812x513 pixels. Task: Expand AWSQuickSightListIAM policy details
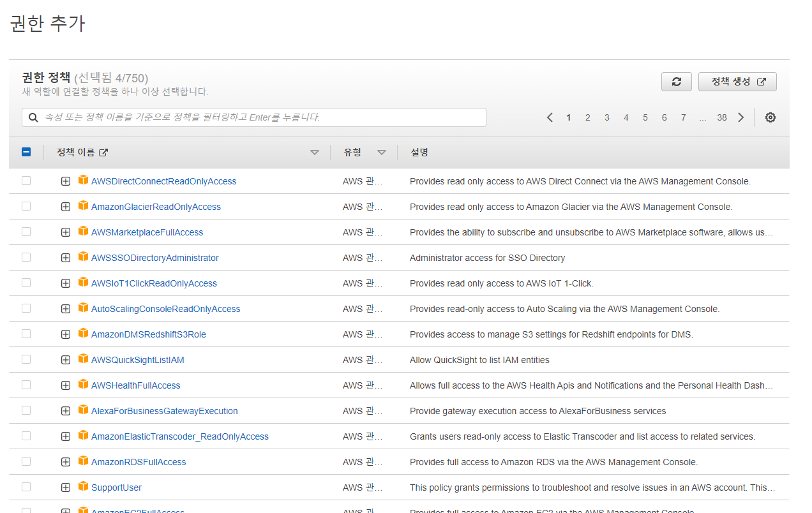pos(66,360)
